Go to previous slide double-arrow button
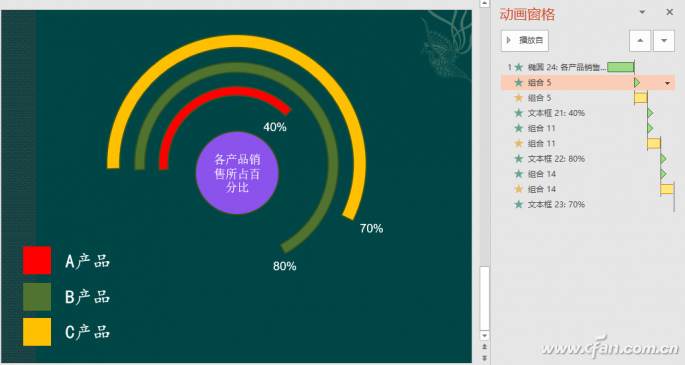 484,347
